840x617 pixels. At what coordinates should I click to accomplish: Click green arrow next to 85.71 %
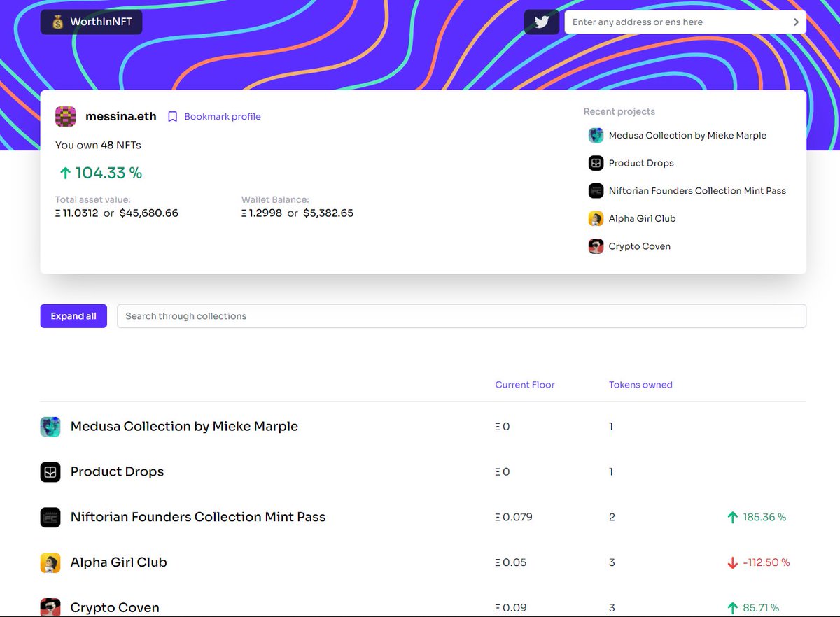pos(733,608)
